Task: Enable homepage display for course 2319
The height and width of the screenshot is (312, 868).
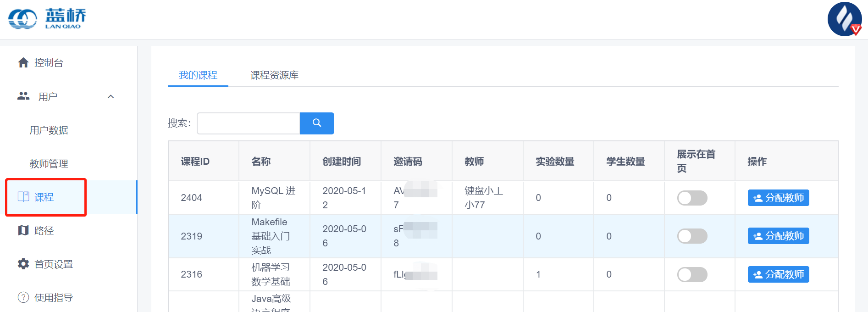Action: 691,236
